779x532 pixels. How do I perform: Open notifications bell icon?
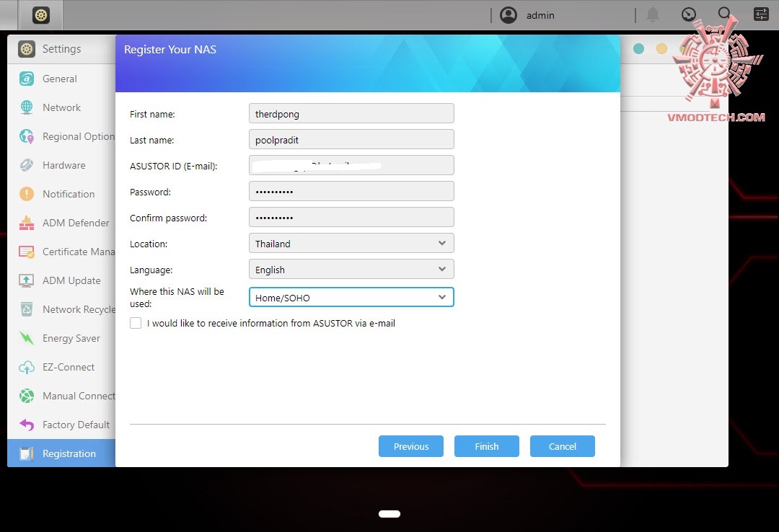coord(653,15)
